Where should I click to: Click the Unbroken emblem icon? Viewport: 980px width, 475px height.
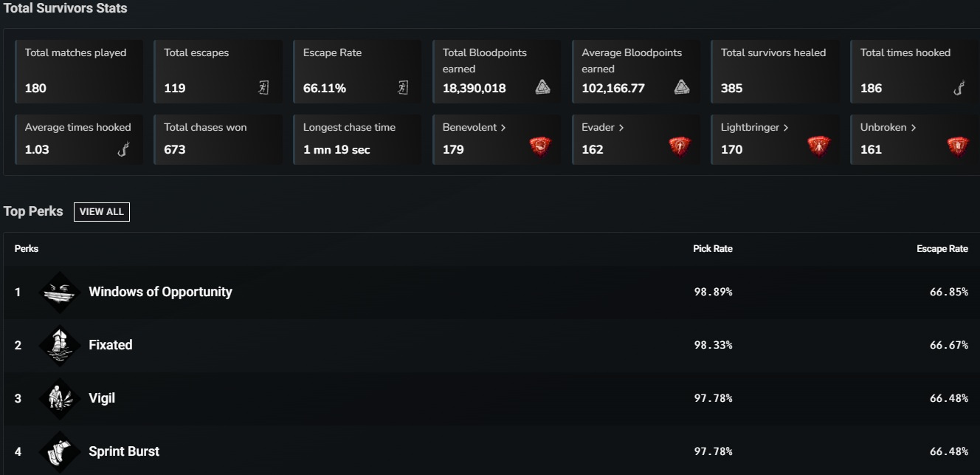[x=958, y=146]
